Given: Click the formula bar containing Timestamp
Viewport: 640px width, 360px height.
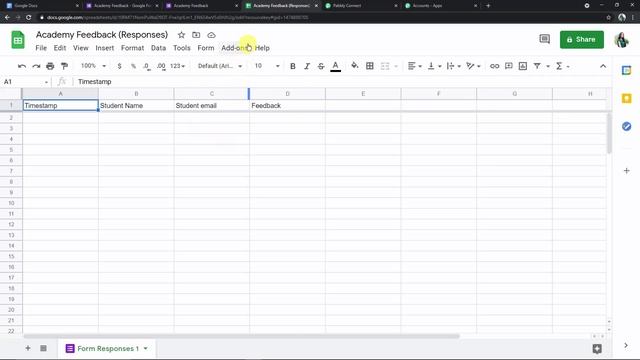Looking at the screenshot, I should coord(343,82).
